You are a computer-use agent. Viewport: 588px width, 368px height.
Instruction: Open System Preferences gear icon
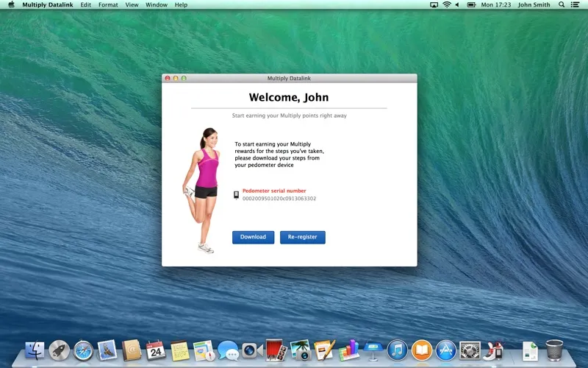tap(470, 351)
